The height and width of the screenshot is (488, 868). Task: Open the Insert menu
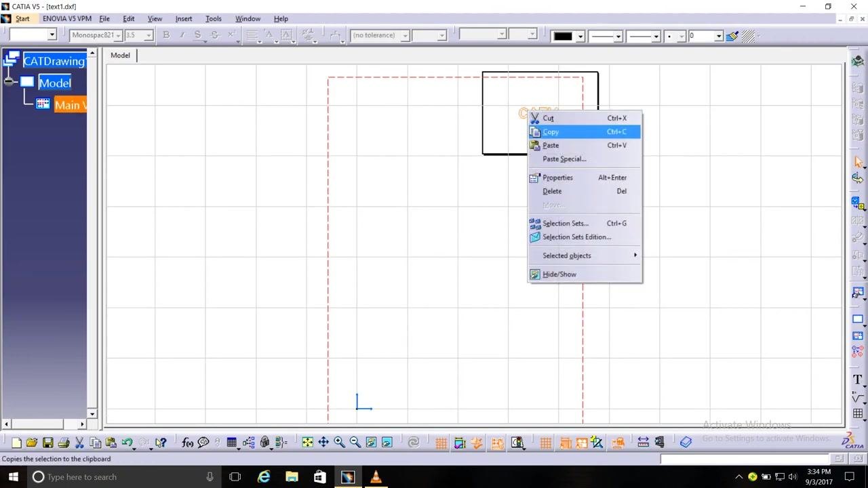184,18
